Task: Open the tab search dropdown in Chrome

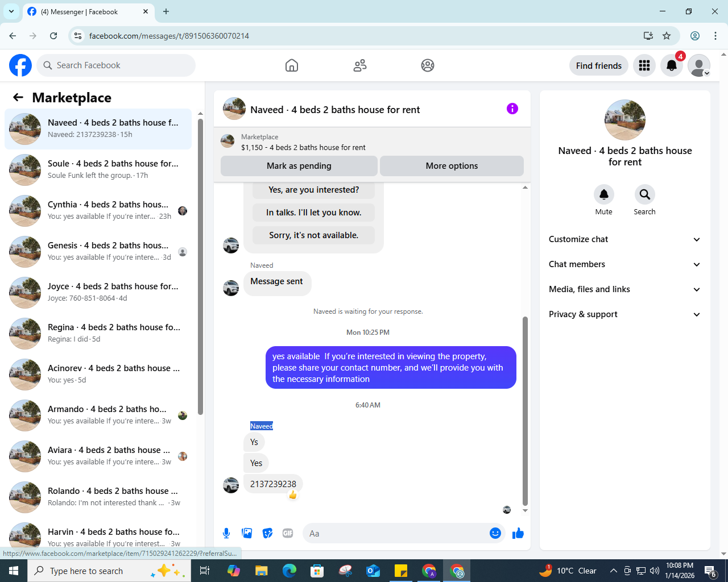Action: pyautogui.click(x=11, y=11)
